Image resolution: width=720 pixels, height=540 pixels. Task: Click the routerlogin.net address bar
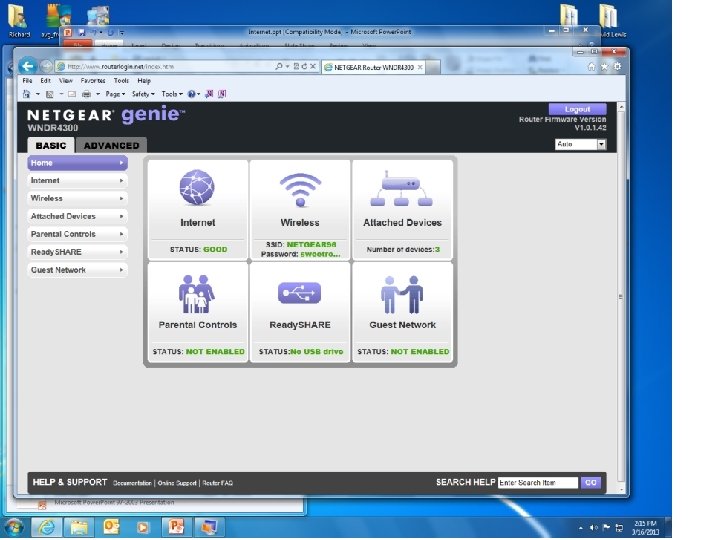(165, 67)
